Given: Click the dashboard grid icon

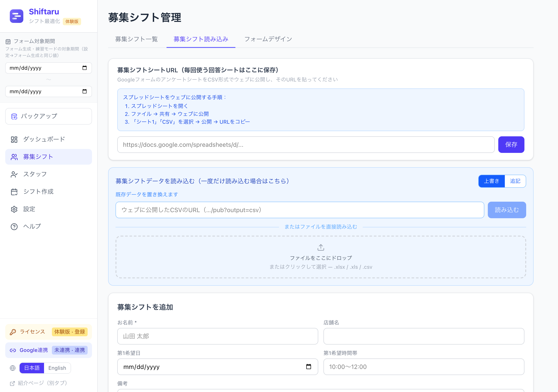Looking at the screenshot, I should [x=14, y=139].
